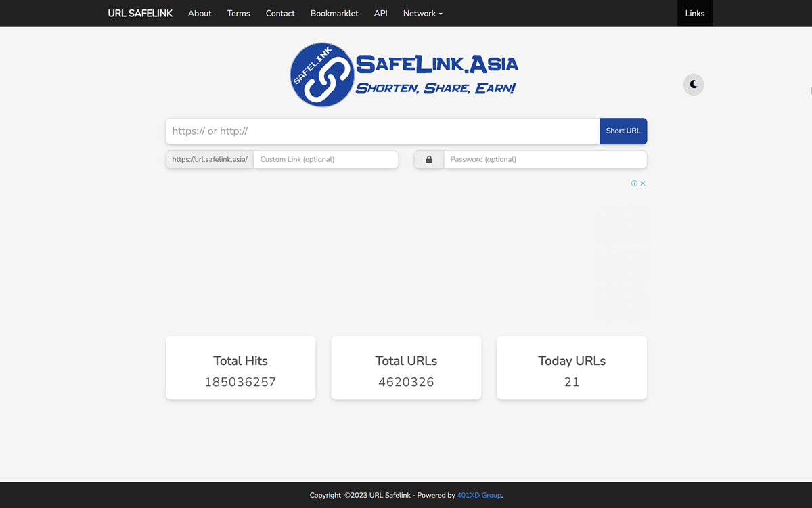
Task: Open the Network dropdown menu
Action: tap(423, 14)
